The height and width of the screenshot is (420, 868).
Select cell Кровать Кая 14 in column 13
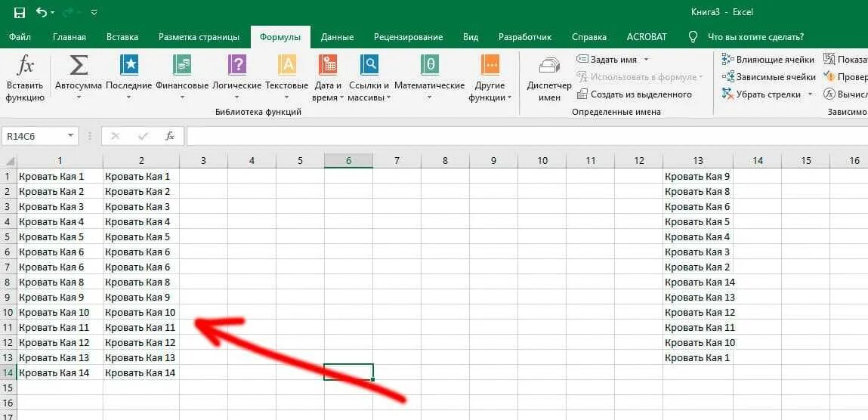pos(697,283)
